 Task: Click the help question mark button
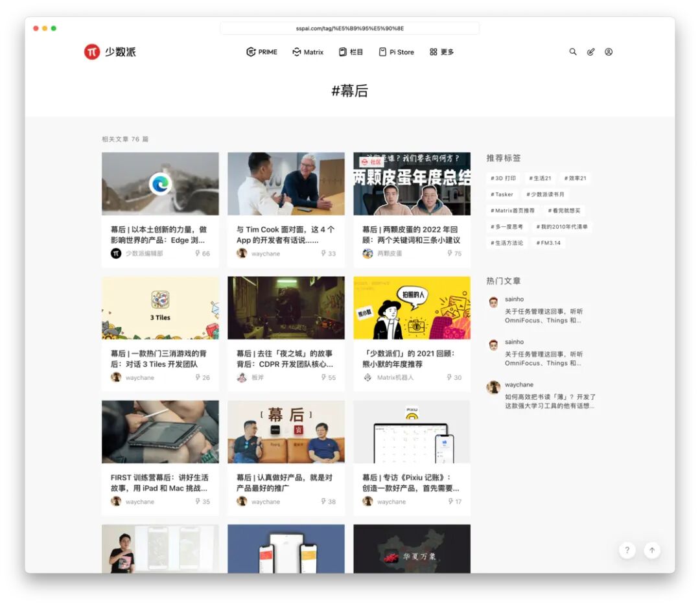(x=627, y=550)
